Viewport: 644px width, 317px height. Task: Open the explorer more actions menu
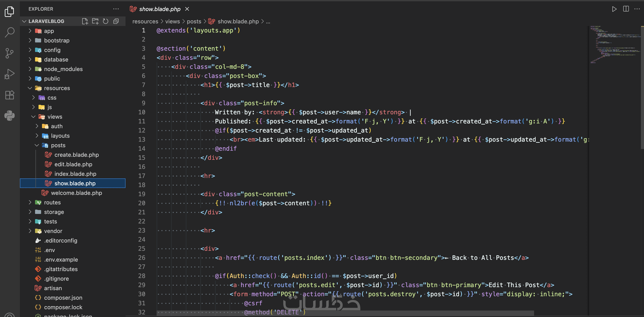point(116,9)
